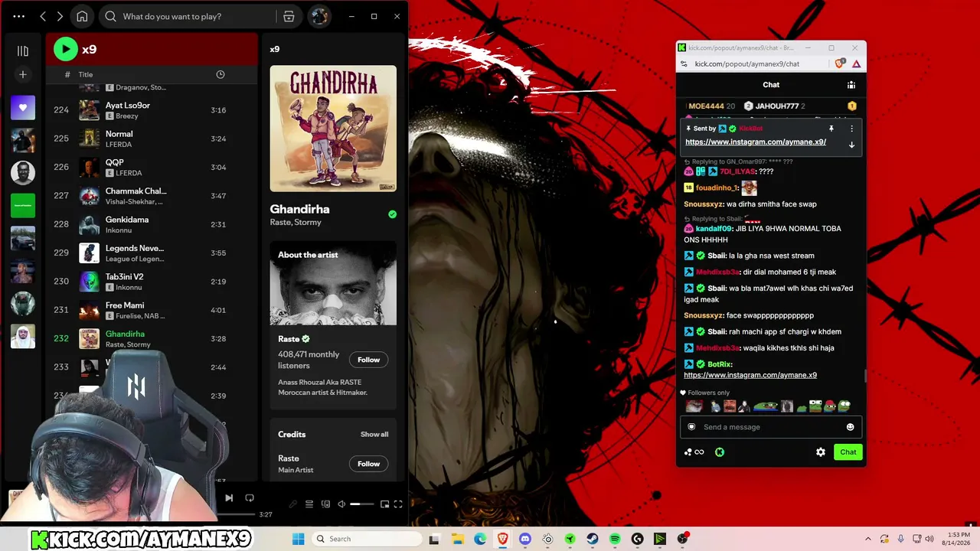Open Steam from taskbar
The width and height of the screenshot is (980, 551).
click(x=593, y=539)
